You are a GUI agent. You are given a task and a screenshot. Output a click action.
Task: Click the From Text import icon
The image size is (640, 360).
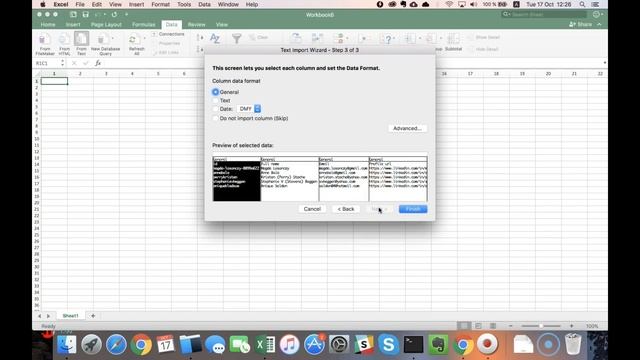point(81,39)
